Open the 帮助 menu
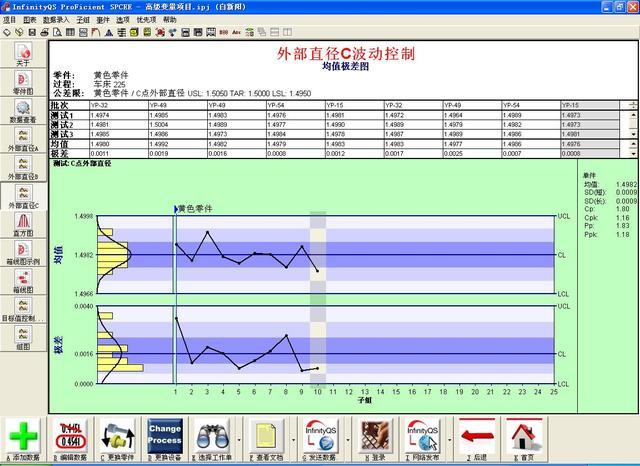 click(x=169, y=20)
